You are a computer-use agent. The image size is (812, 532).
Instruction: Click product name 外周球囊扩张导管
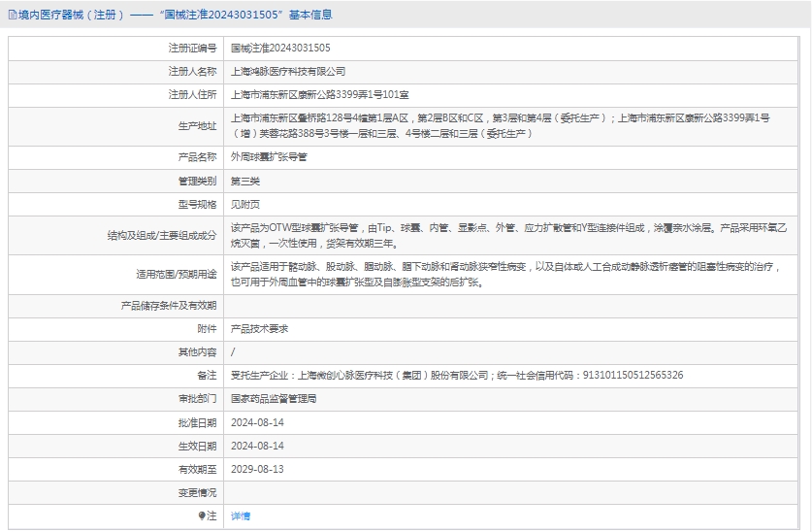click(x=269, y=157)
